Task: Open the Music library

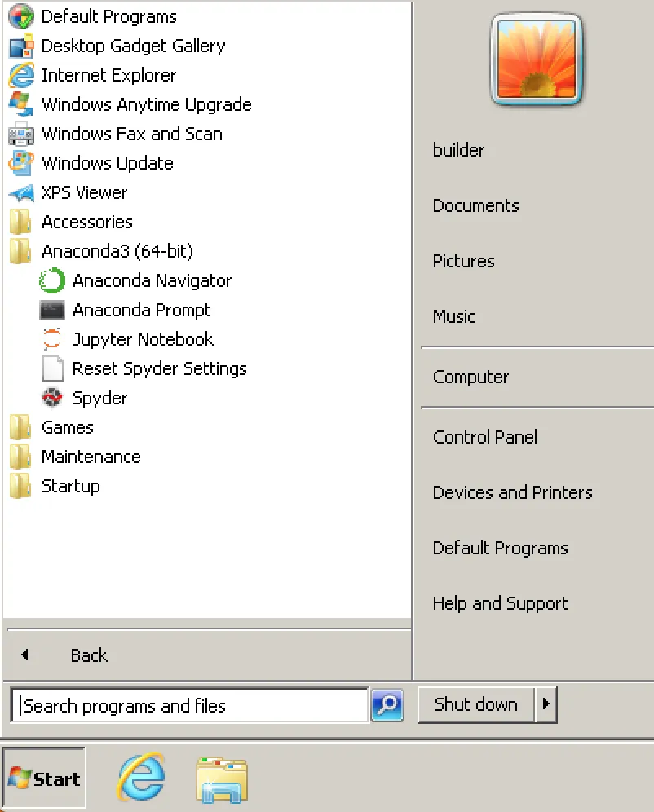Action: tap(453, 316)
